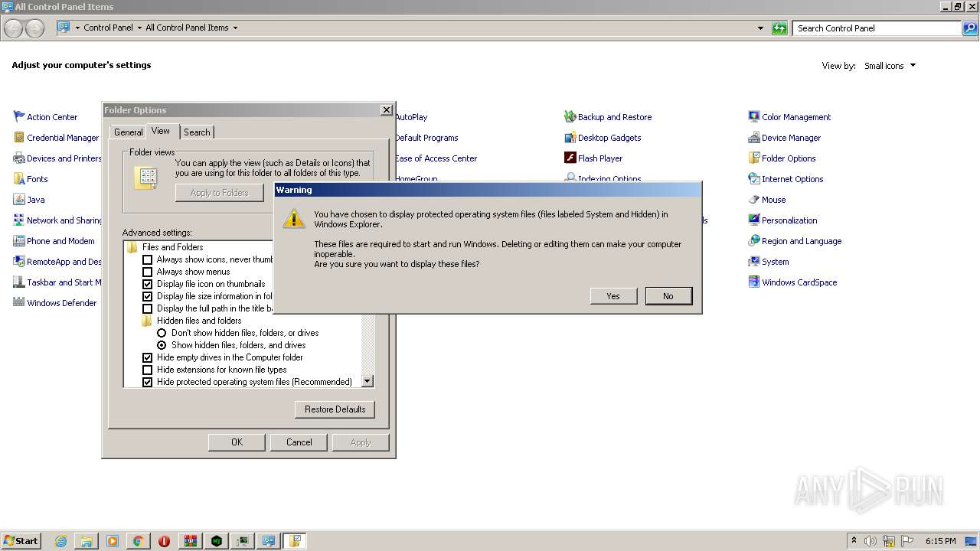Toggle Hide protected operating system files checkbox
Viewport: 980px width, 551px height.
pyautogui.click(x=148, y=382)
